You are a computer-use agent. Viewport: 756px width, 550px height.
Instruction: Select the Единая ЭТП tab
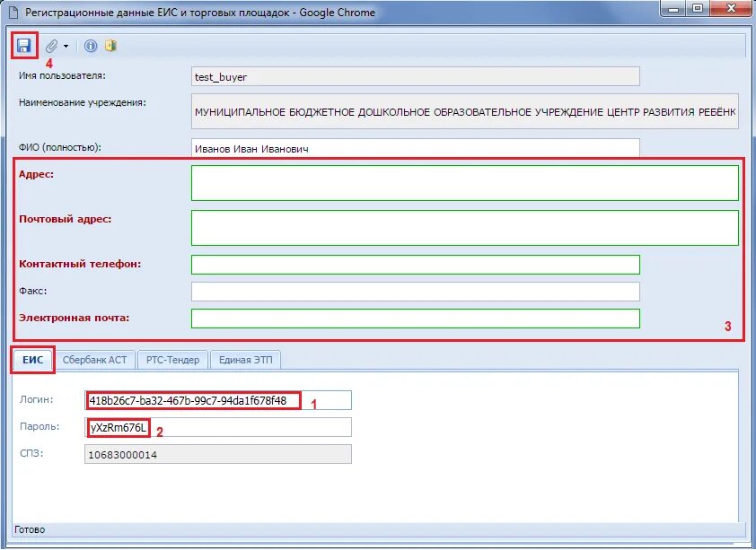245,360
